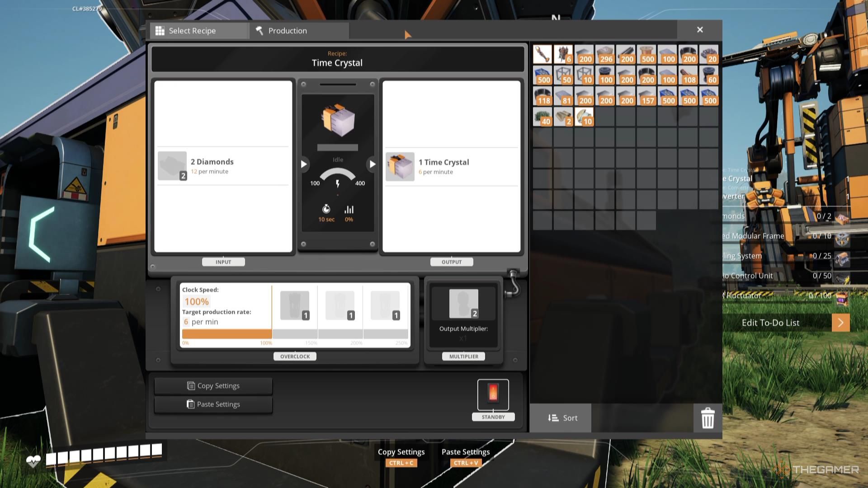Select the delete trash can icon
This screenshot has height=488, width=868.
coord(708,418)
